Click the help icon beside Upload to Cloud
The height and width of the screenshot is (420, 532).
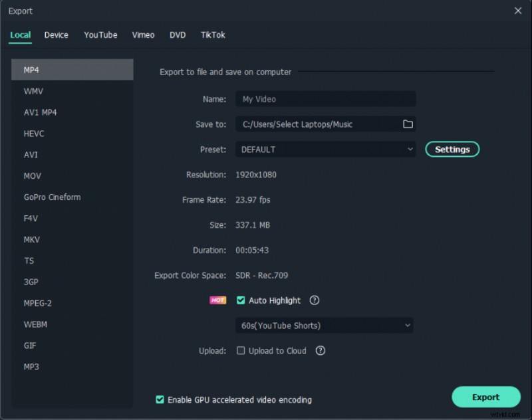coord(320,350)
